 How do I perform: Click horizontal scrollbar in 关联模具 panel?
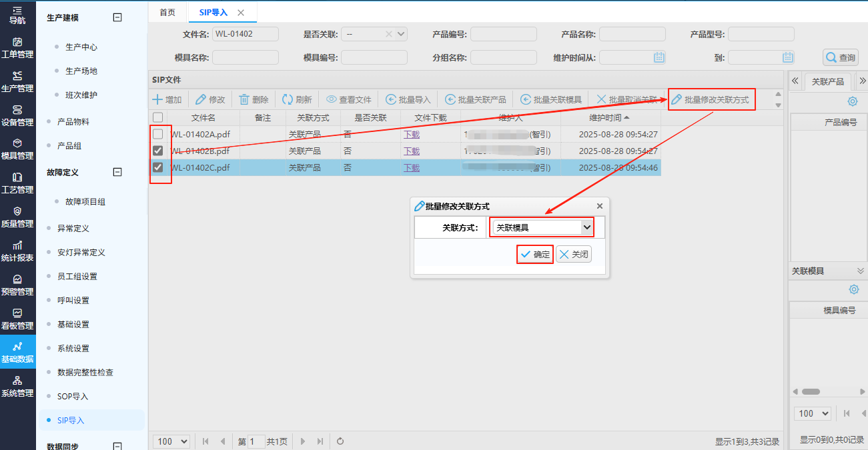[811, 391]
